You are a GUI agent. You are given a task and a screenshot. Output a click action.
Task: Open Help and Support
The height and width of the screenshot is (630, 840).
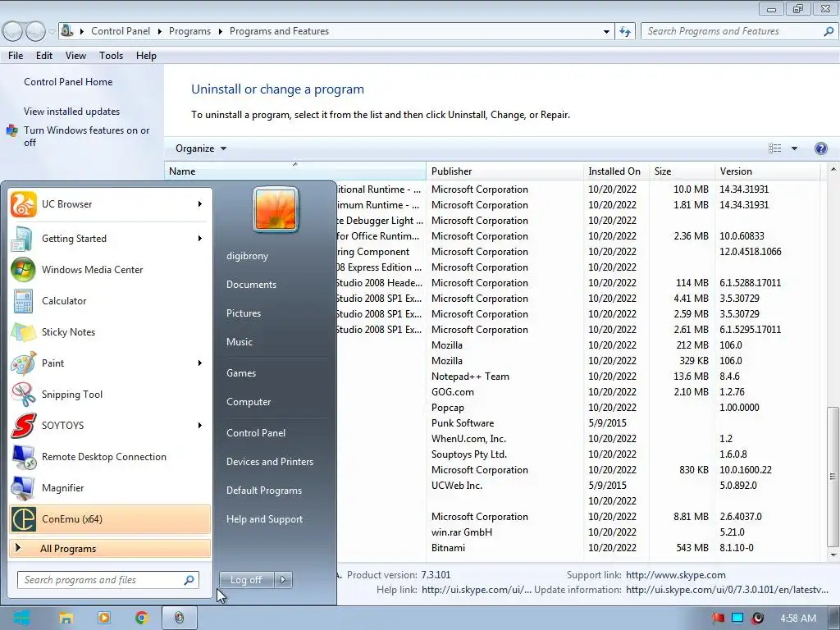264,519
